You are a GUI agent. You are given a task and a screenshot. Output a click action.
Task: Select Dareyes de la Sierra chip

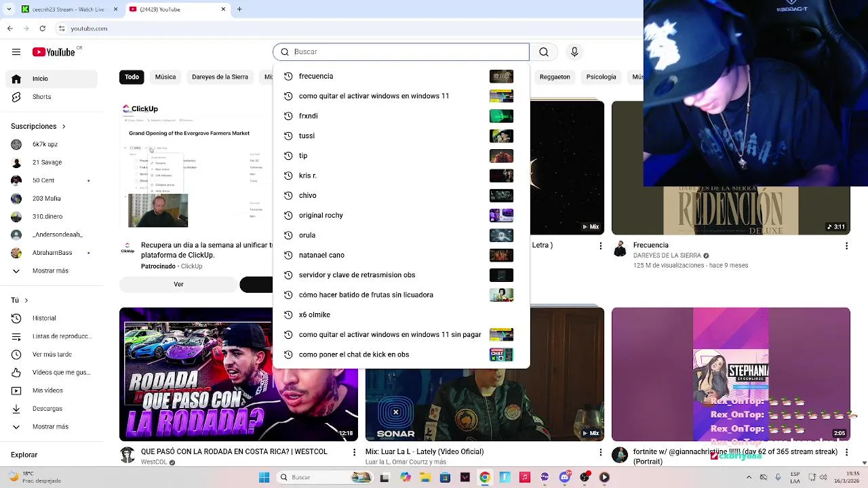pyautogui.click(x=220, y=77)
